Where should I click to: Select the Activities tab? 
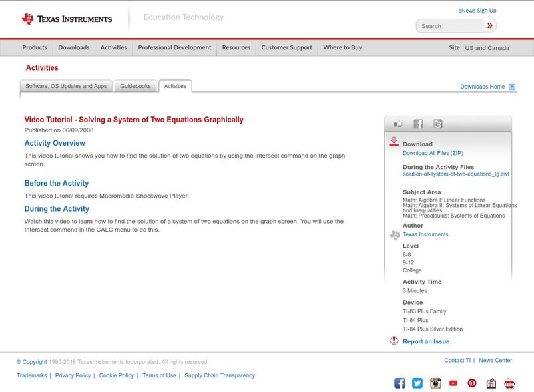(x=175, y=86)
